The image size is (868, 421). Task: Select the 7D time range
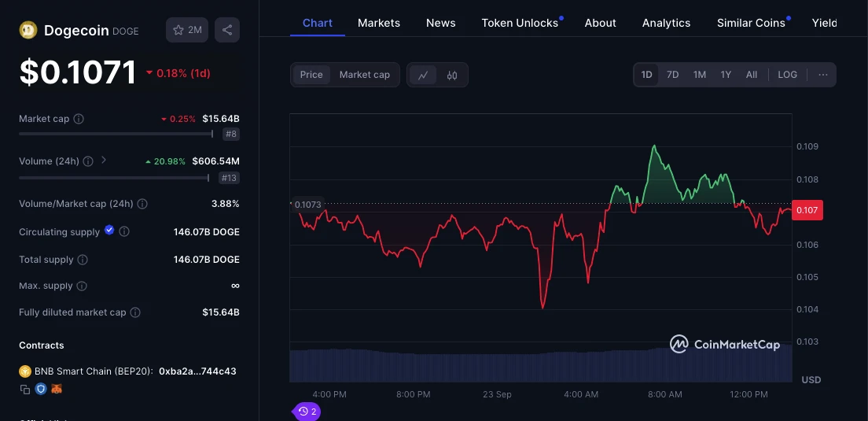672,75
